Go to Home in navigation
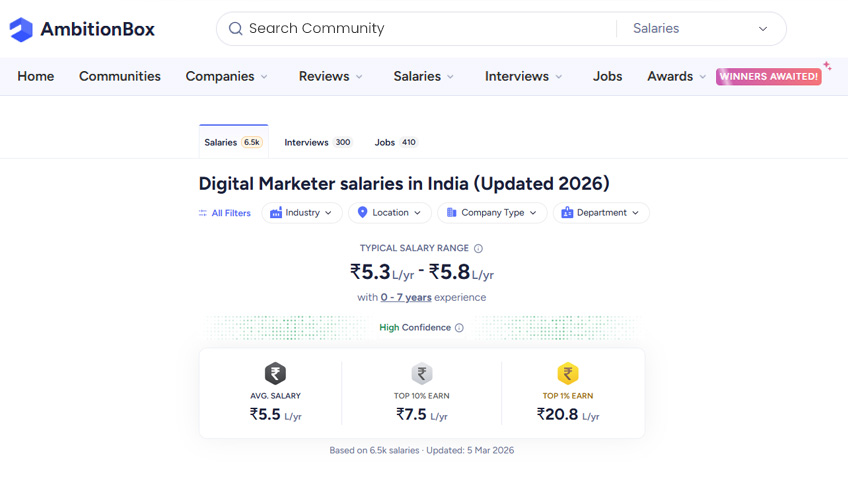 pos(36,76)
